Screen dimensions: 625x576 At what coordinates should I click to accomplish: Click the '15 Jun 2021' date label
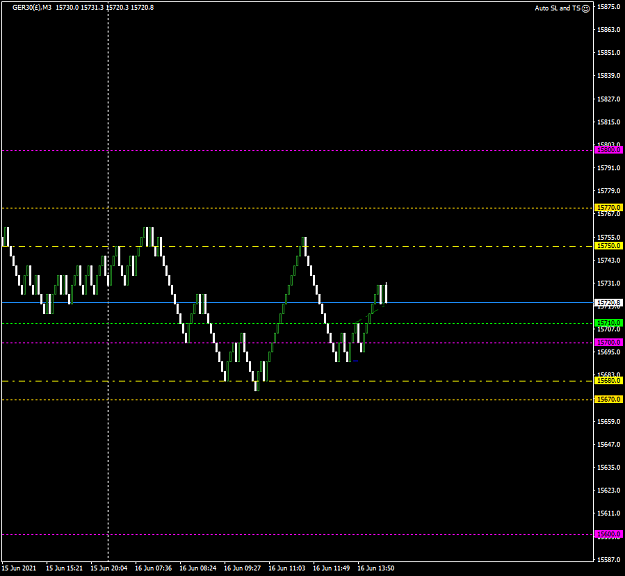tap(19, 568)
